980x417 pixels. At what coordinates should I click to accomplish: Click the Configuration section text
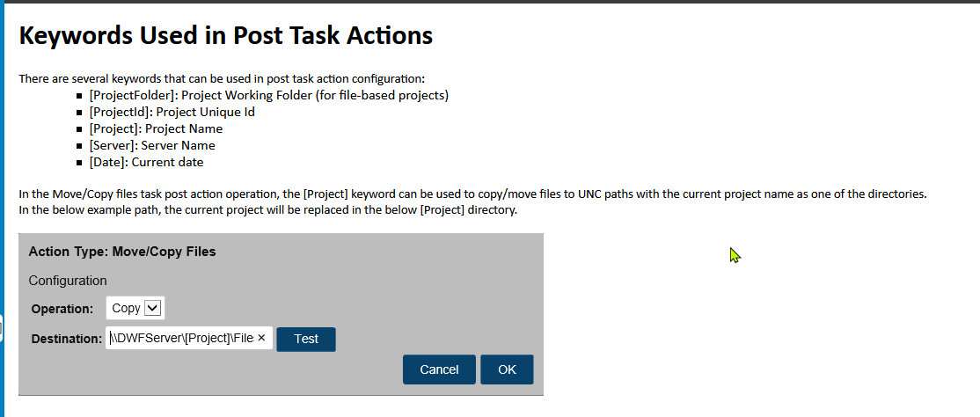pyautogui.click(x=68, y=281)
